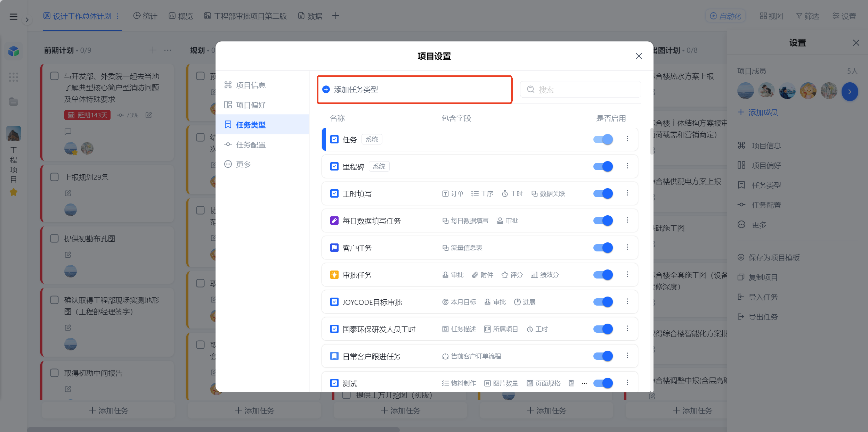Open more options for 任务 row
The image size is (868, 432).
pos(627,139)
